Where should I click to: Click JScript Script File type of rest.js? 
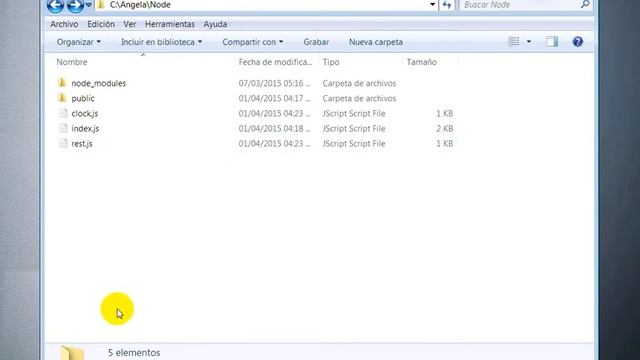(354, 144)
